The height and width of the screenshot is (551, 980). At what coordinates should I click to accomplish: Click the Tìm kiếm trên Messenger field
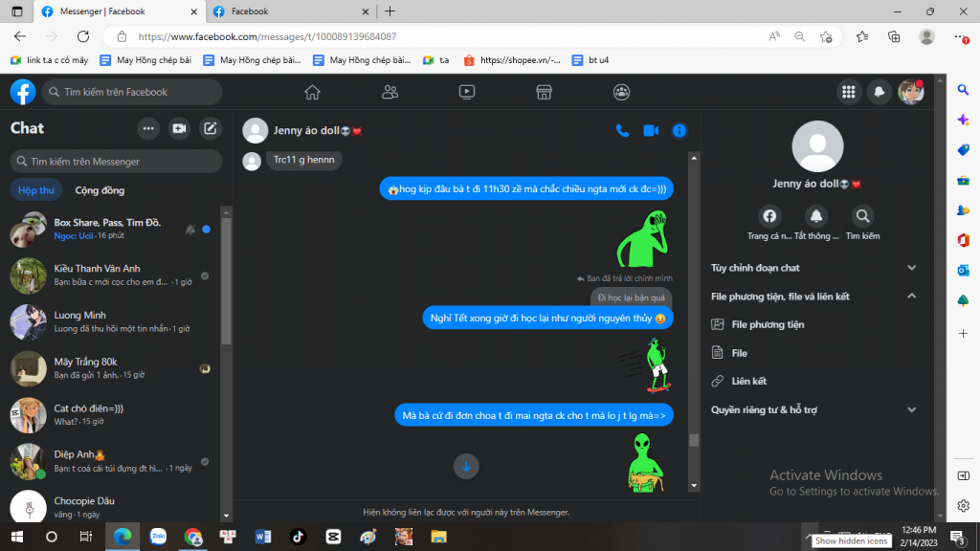click(x=115, y=162)
